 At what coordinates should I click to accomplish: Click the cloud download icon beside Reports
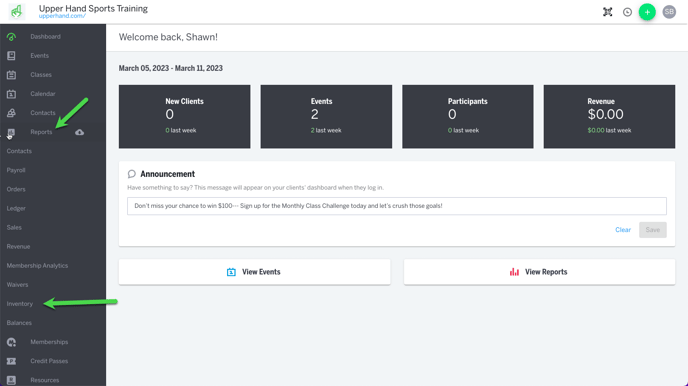79,132
